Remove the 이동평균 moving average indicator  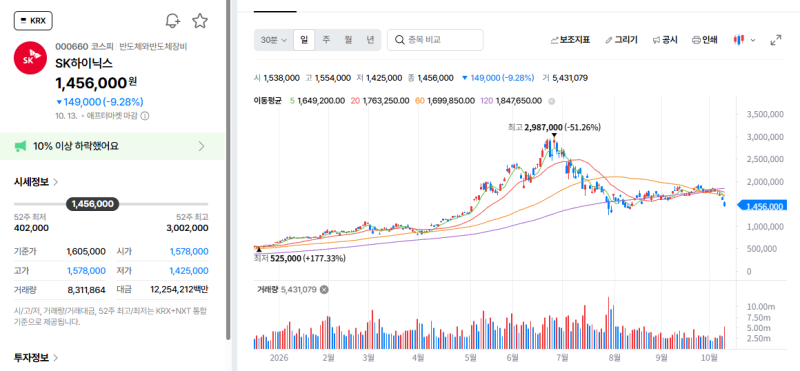click(551, 101)
